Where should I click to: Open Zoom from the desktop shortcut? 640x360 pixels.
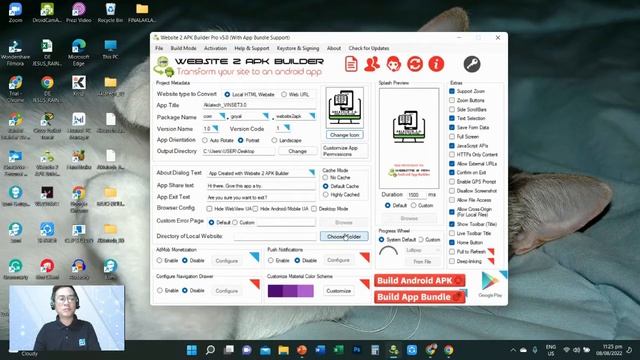pyautogui.click(x=16, y=13)
